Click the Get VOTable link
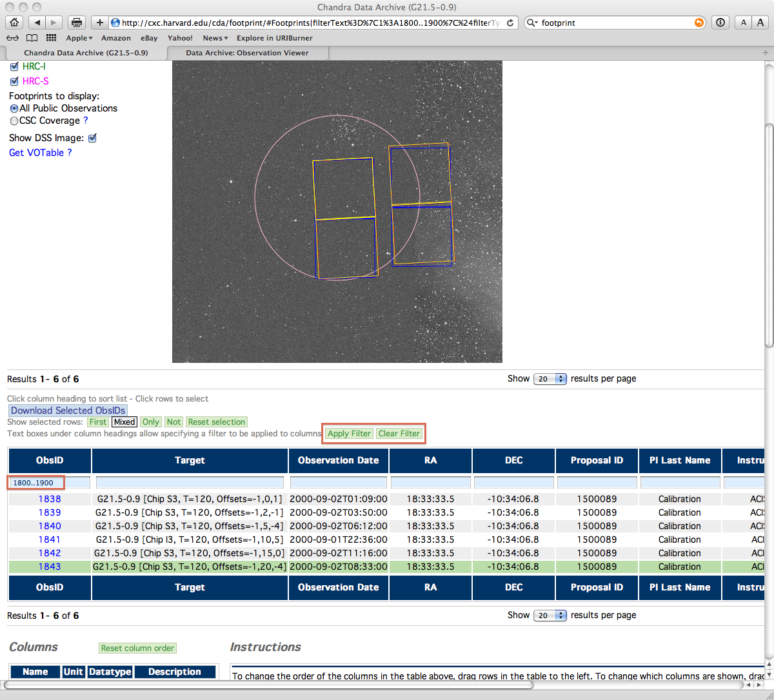 [36, 153]
